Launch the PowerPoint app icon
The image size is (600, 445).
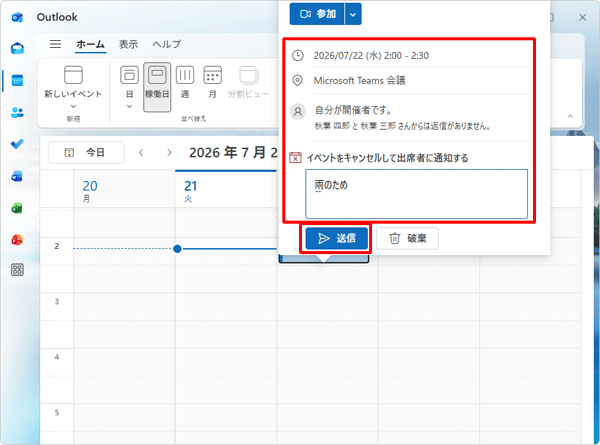point(17,240)
